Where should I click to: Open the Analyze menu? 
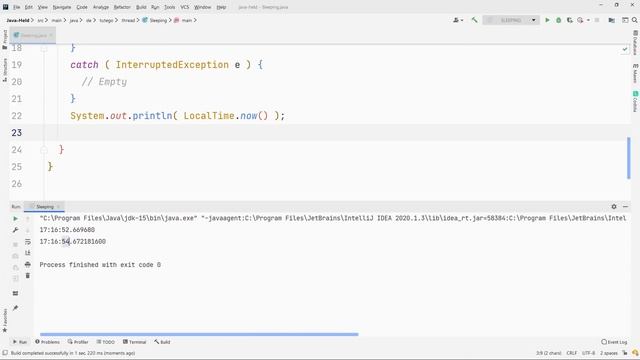pos(101,7)
